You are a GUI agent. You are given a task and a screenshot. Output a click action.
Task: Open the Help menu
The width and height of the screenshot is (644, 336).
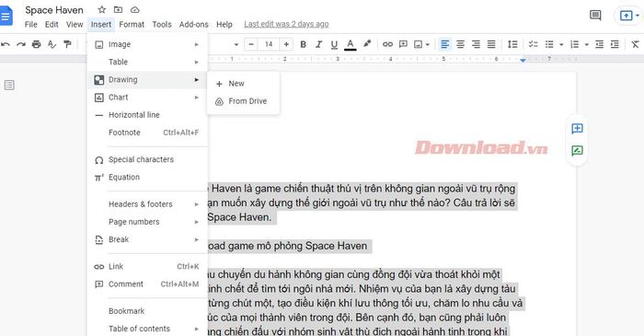click(x=224, y=24)
